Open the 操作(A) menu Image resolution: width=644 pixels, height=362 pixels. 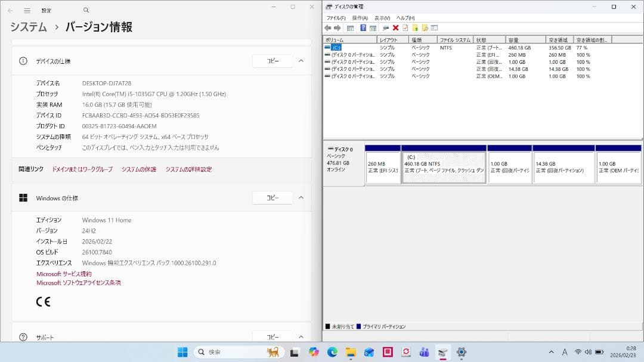pyautogui.click(x=360, y=18)
